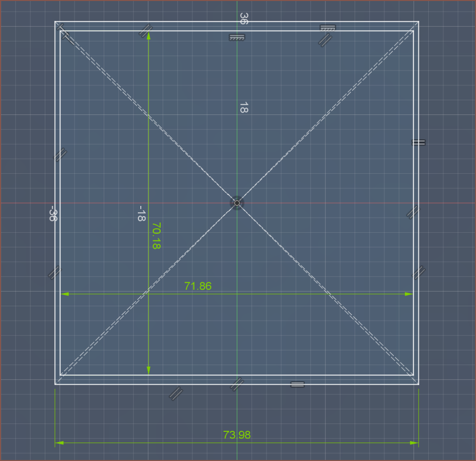476x461 pixels.
Task: Click the 70.18 vertical dimension text
Action: [156, 236]
